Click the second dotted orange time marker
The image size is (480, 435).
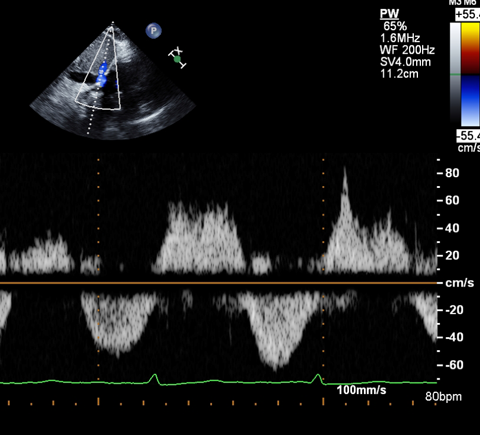(x=323, y=267)
